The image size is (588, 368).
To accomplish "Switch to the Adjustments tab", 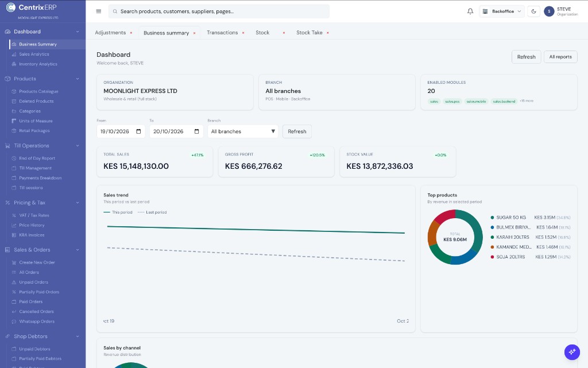I will pos(110,33).
